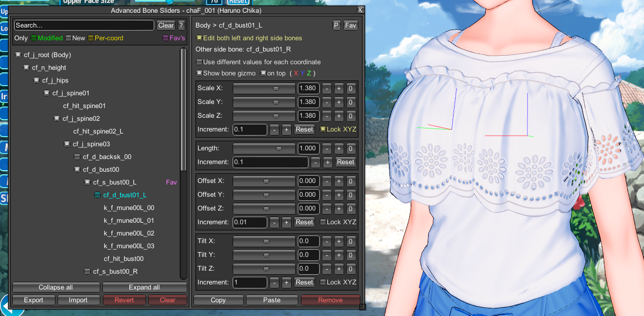Zero Offset Y with its 0 button

tap(351, 195)
